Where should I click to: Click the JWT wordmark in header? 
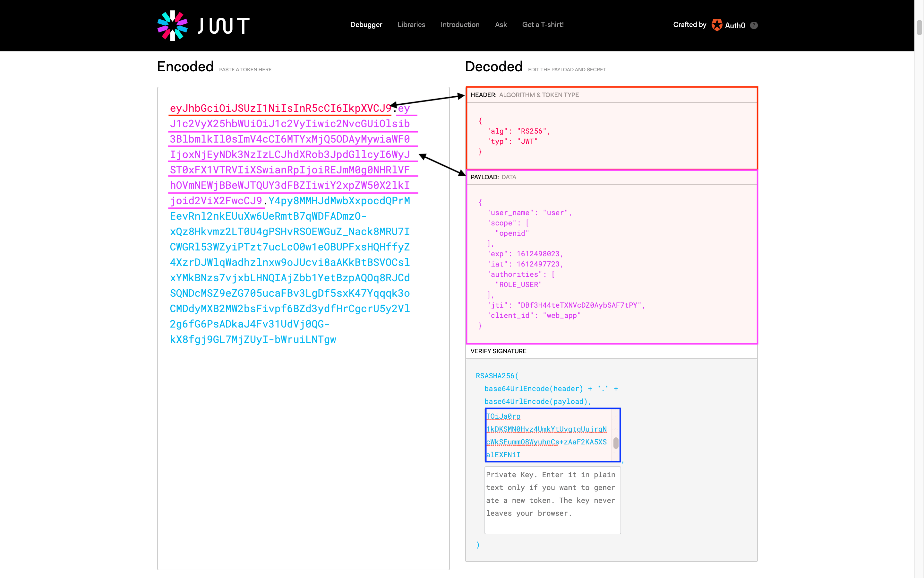click(x=224, y=26)
